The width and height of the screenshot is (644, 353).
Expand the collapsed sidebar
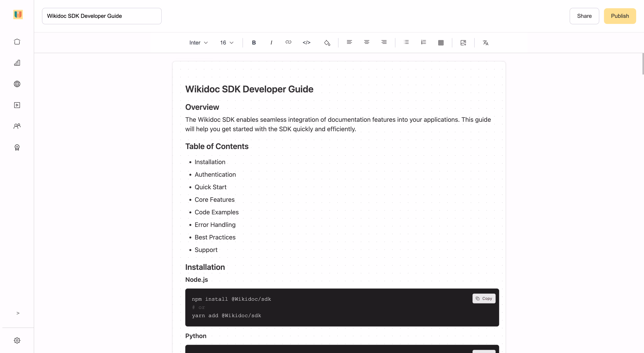18,313
